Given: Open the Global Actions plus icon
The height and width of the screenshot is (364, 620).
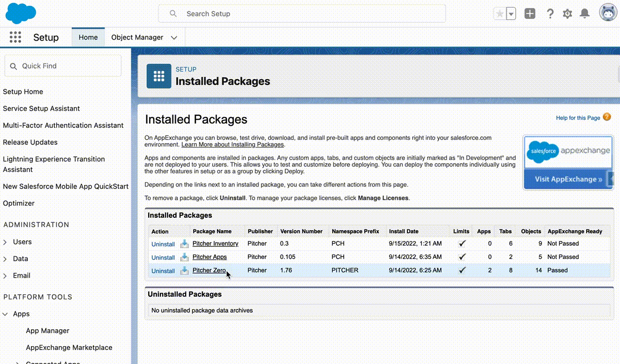Looking at the screenshot, I should (530, 14).
